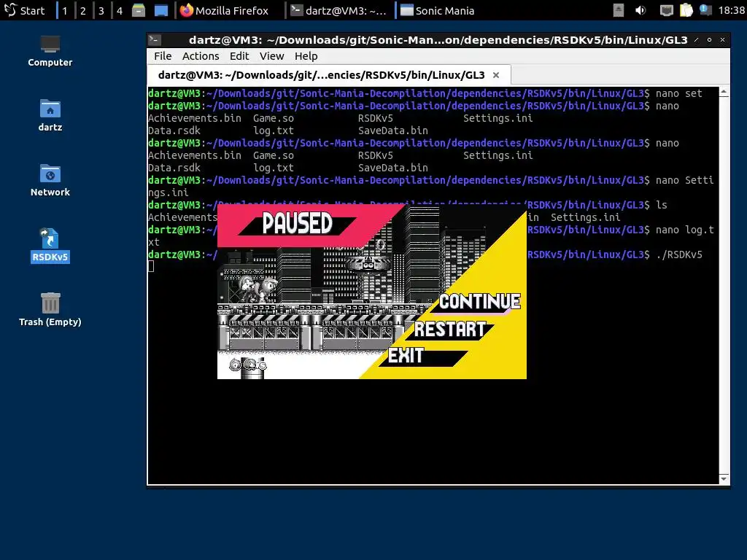Switch to workspace 2
This screenshot has height=560, width=747.
coord(83,10)
